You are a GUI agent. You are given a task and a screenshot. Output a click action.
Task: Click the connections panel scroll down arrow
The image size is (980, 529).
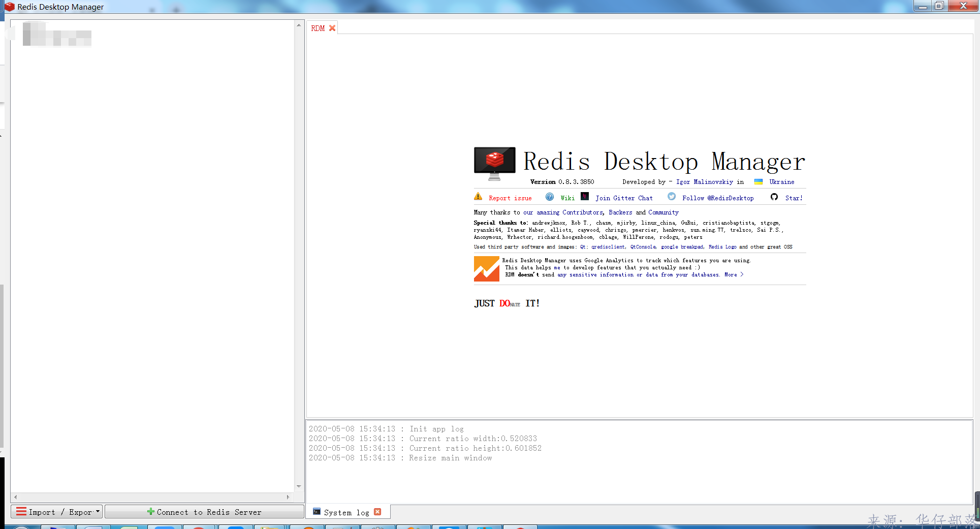click(299, 486)
